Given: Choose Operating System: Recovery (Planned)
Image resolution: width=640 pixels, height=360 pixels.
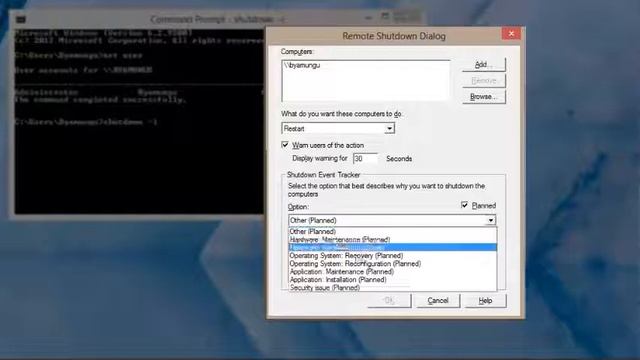Looking at the screenshot, I should tap(392, 256).
